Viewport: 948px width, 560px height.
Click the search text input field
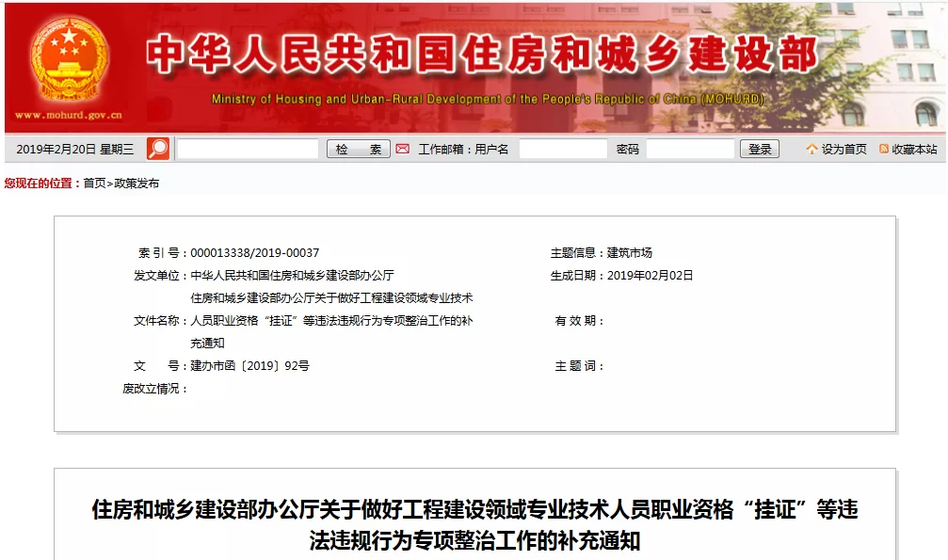point(248,148)
